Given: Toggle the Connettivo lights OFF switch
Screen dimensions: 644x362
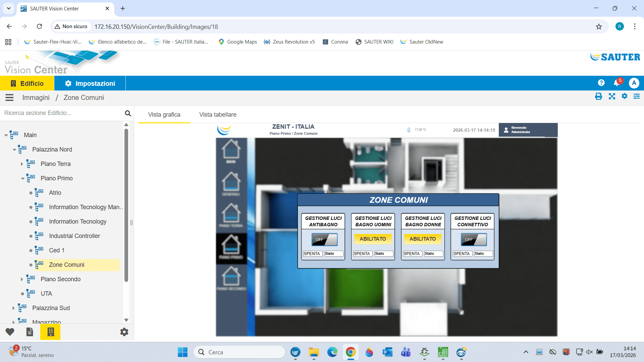Looking at the screenshot, I should click(x=473, y=239).
